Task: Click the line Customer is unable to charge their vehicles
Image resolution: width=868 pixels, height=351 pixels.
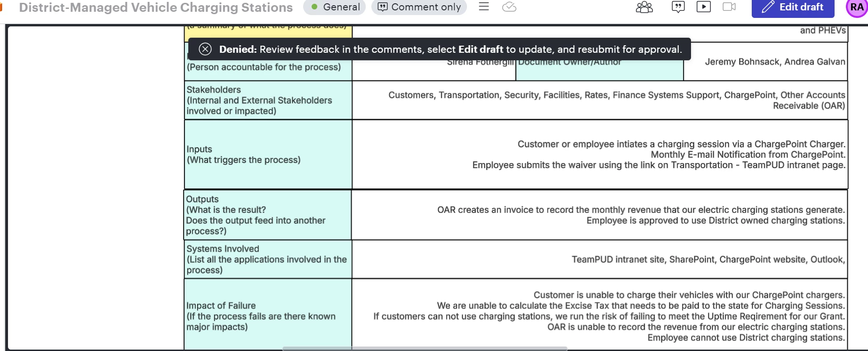Action: click(x=689, y=295)
